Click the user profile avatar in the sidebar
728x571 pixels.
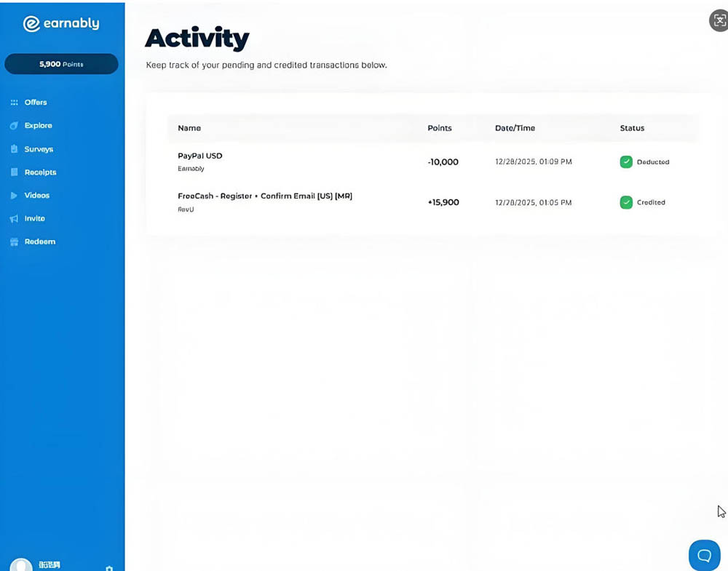[21, 566]
